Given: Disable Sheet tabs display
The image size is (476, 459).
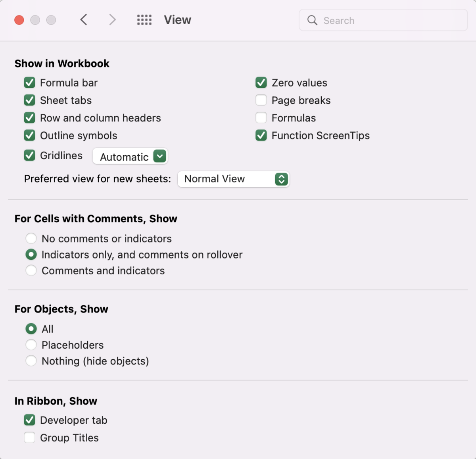Looking at the screenshot, I should 29,100.
